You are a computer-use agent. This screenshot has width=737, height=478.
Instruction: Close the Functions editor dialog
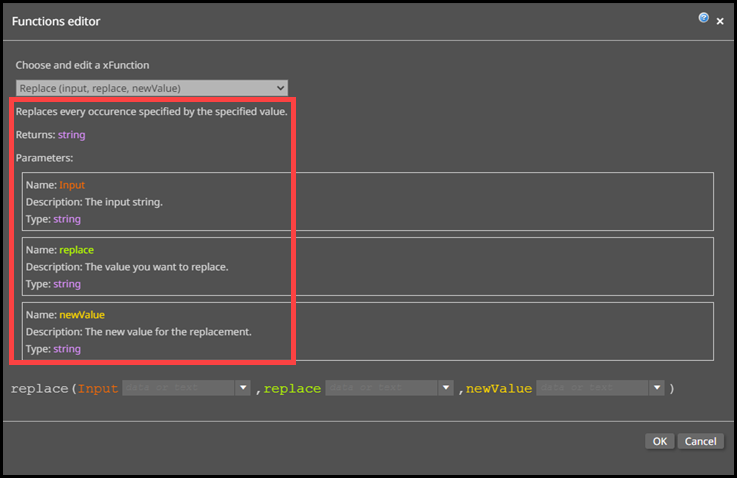(x=720, y=21)
